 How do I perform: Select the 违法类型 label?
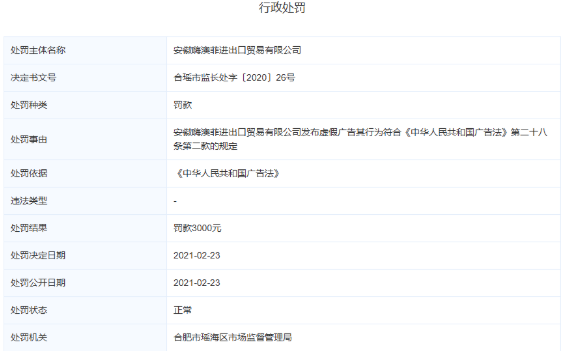29,201
